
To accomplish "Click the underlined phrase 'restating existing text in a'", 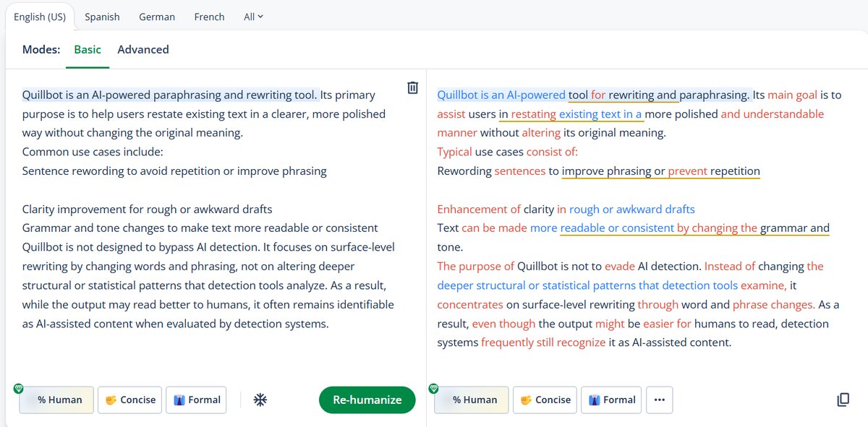I will click(576, 114).
